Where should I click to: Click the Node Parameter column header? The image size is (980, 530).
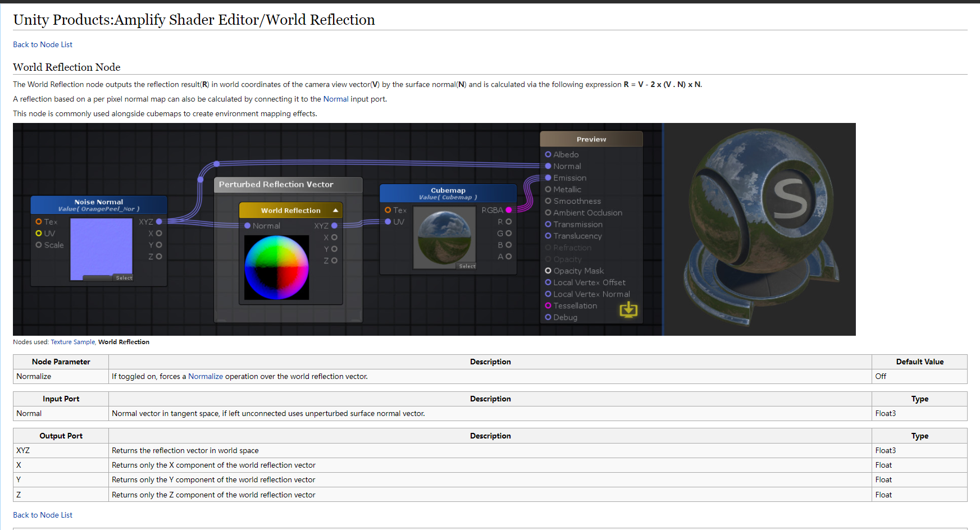point(61,362)
